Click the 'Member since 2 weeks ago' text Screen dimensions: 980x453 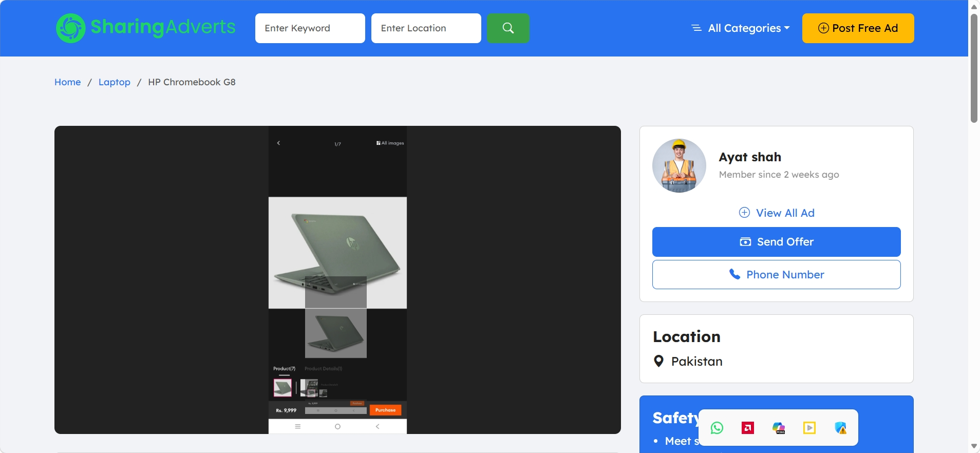779,175
